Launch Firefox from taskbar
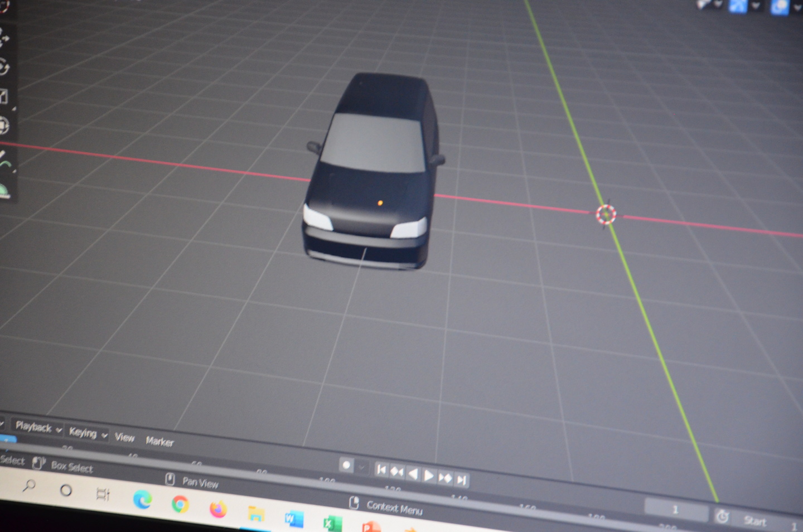This screenshot has height=532, width=803. [218, 509]
